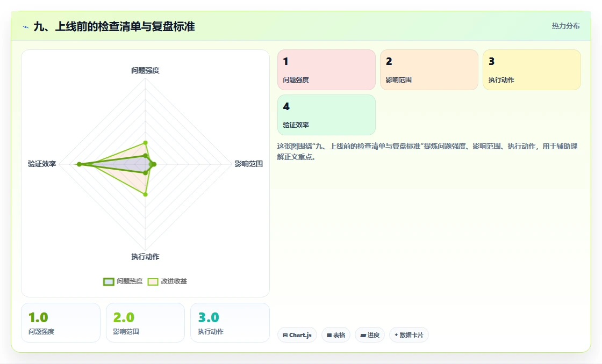
Task: Click the 表格 tag icon
Action: (x=329, y=335)
